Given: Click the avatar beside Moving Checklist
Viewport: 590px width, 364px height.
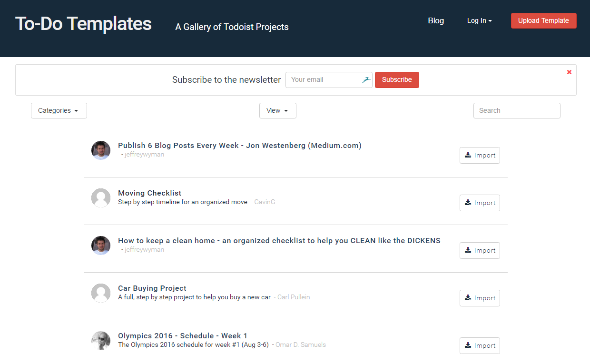Looking at the screenshot, I should click(x=100, y=197).
